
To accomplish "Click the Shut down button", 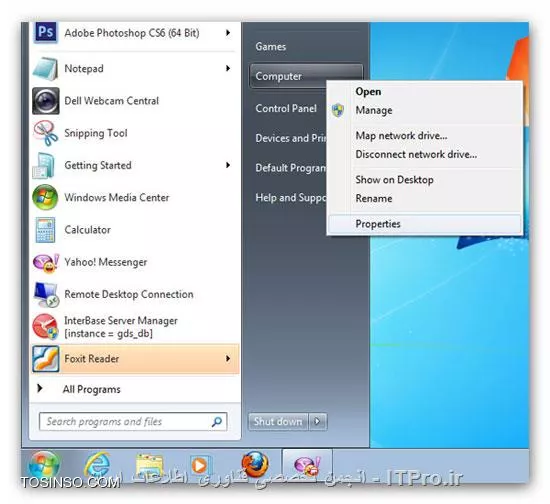I will coord(278,421).
